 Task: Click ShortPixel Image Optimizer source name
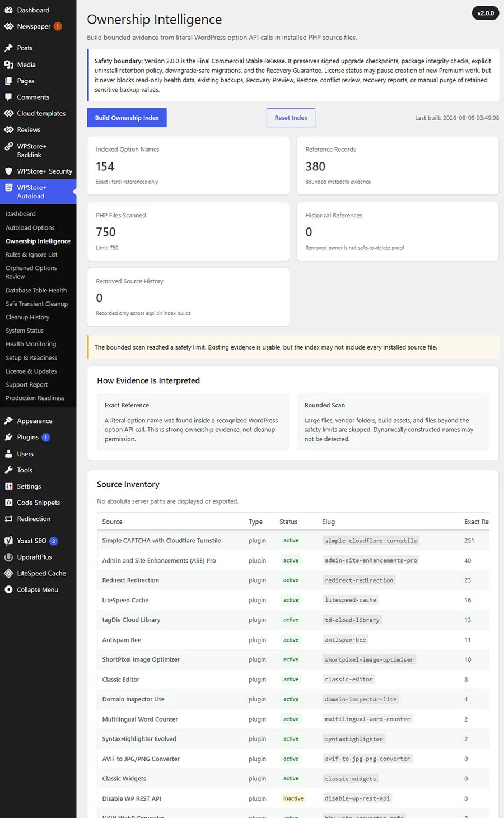[x=141, y=659]
